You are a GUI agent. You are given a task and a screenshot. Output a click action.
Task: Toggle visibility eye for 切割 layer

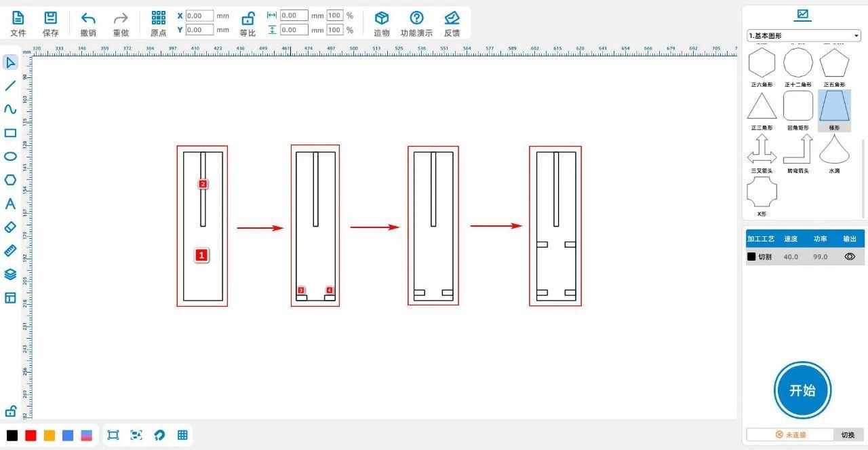coord(850,257)
